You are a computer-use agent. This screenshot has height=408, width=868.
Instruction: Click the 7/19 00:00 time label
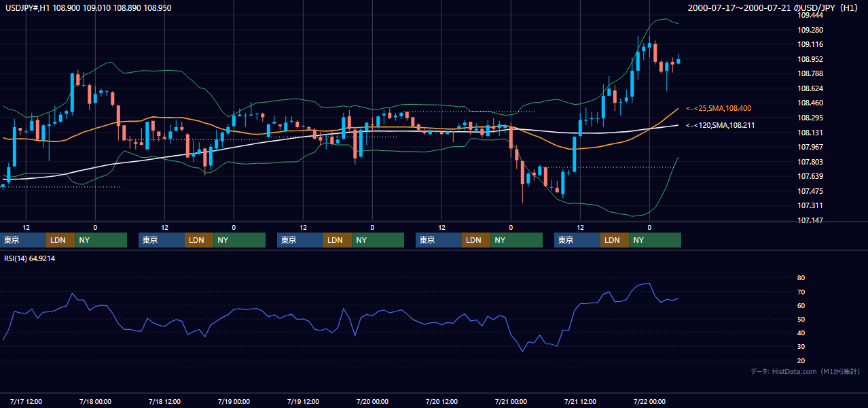(x=234, y=401)
